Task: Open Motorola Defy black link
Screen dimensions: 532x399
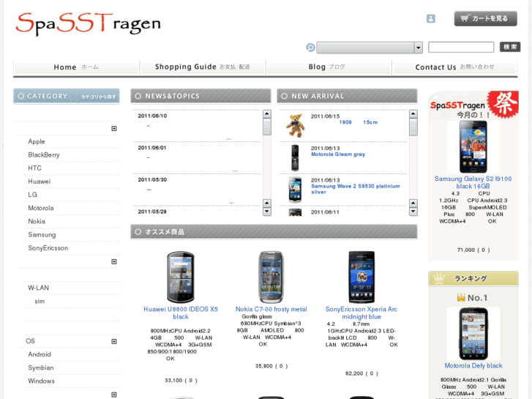Action: pyautogui.click(x=473, y=366)
